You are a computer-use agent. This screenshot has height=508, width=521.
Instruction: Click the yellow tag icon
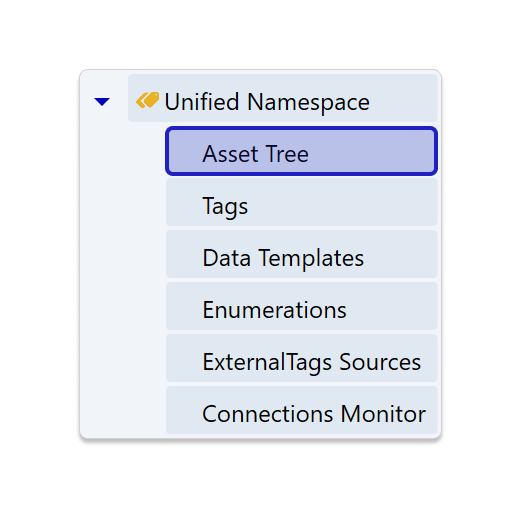tap(148, 100)
